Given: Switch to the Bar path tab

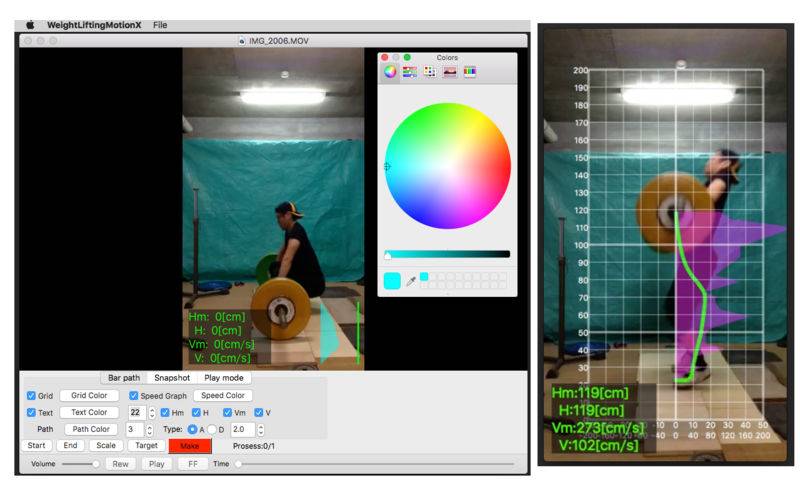Looking at the screenshot, I should 124,378.
